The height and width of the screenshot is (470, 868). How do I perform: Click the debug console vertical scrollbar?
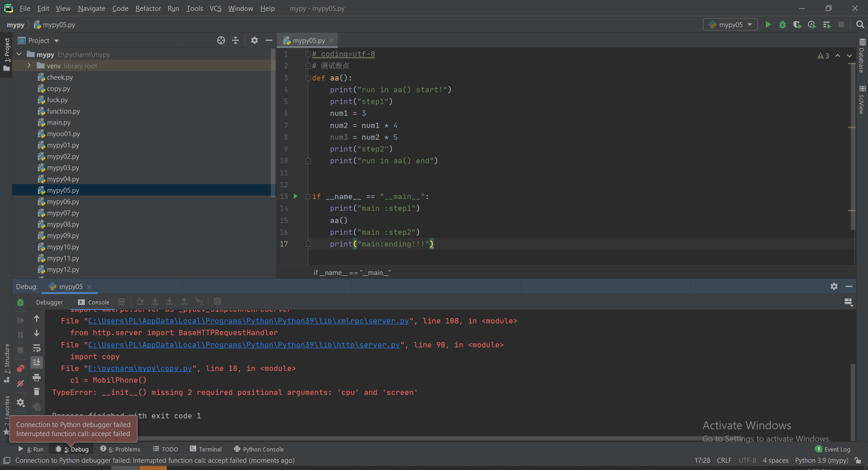(x=853, y=402)
